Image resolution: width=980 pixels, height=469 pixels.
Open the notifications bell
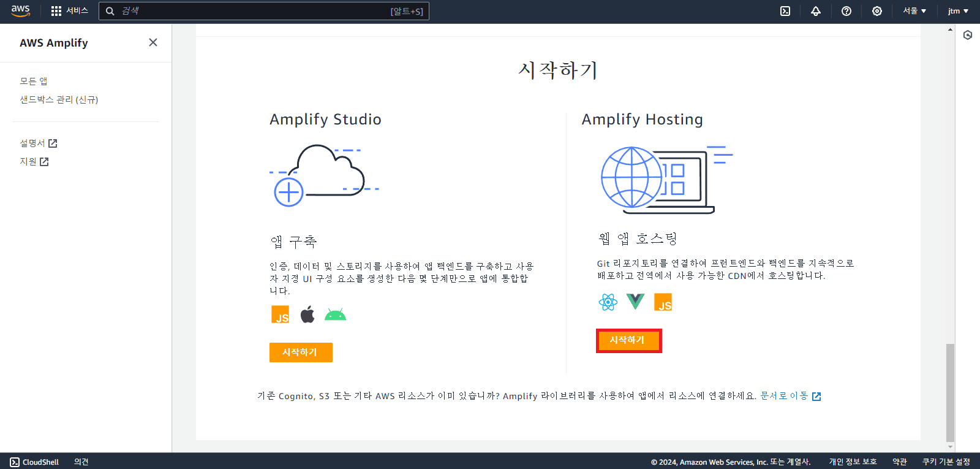pos(816,11)
